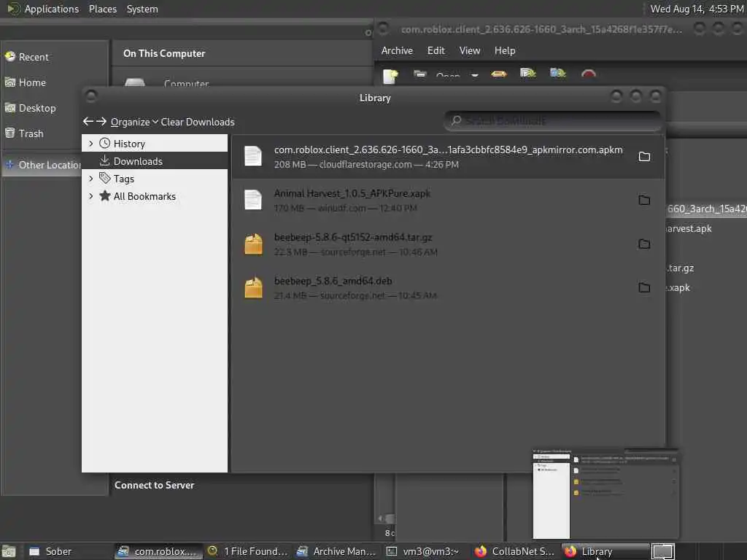Open View menu in archive manager

[x=470, y=50]
